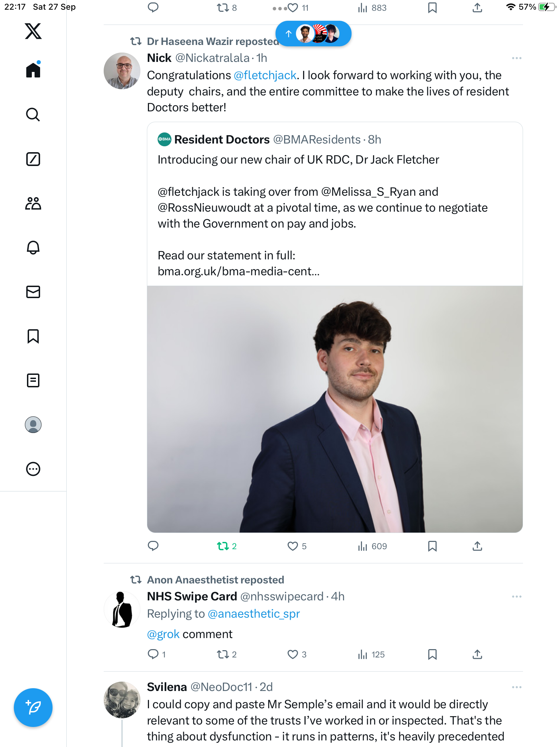This screenshot has height=747, width=560.
Task: Undo repost on Nick's post
Action: coord(223,546)
